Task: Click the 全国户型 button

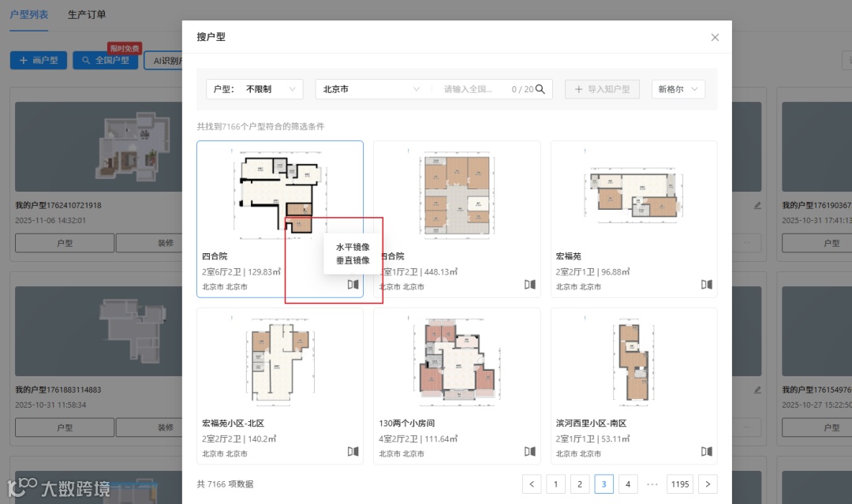Action: (106, 60)
